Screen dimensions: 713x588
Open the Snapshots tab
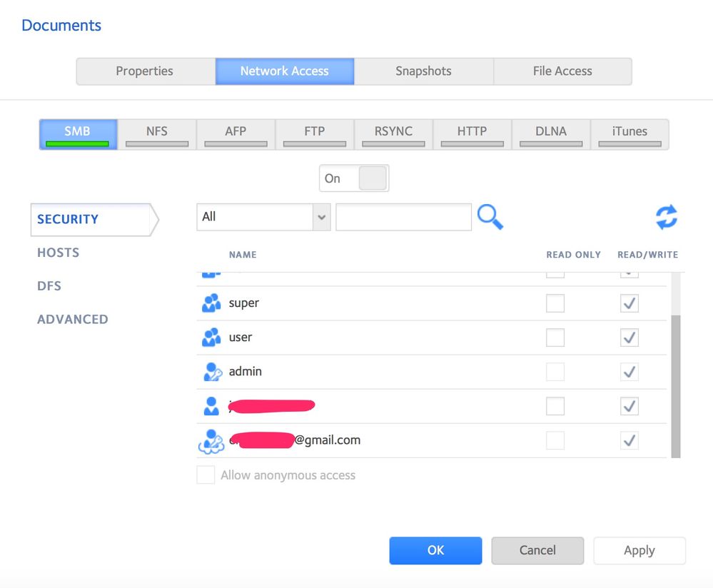tap(423, 71)
